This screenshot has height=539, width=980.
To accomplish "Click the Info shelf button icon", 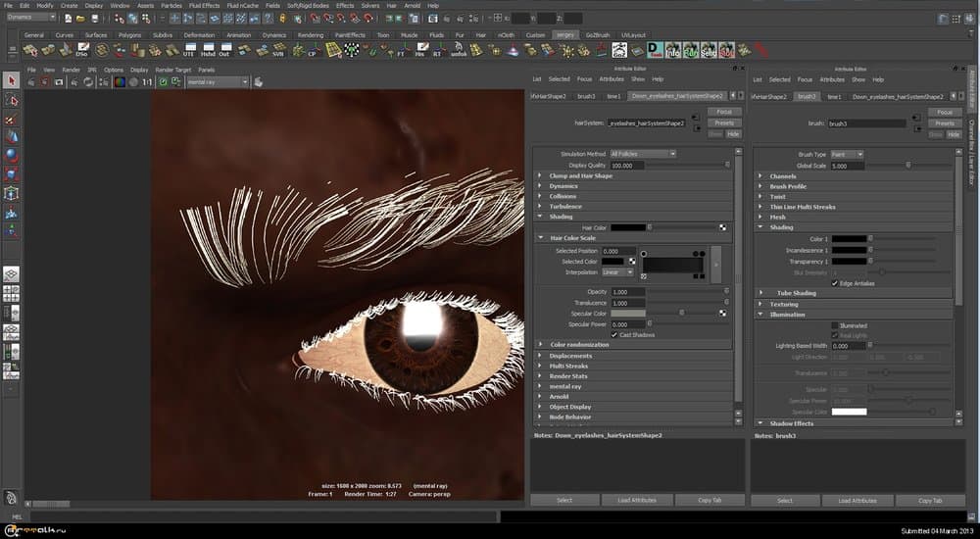I will coord(672,49).
